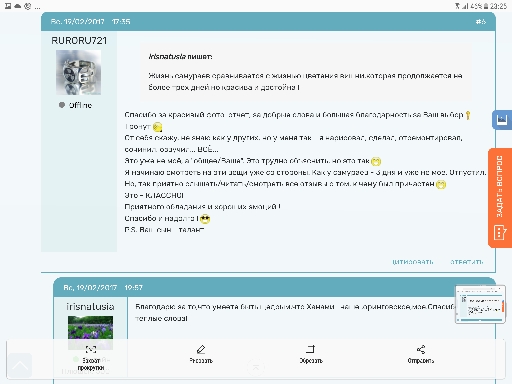Open irisnatusia's flower avatar
Image resolution: width=512 pixels, height=384 pixels.
90,333
